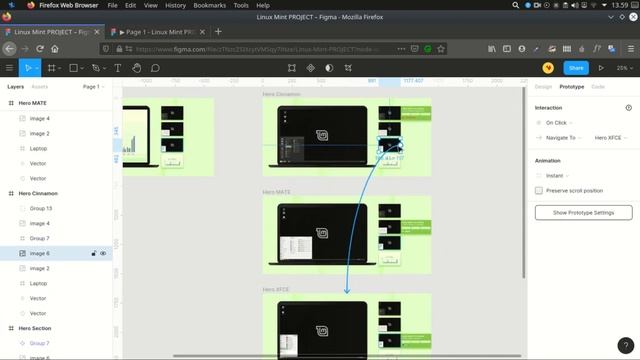The image size is (640, 360).
Task: Open the On Click trigger dropdown
Action: (x=559, y=123)
